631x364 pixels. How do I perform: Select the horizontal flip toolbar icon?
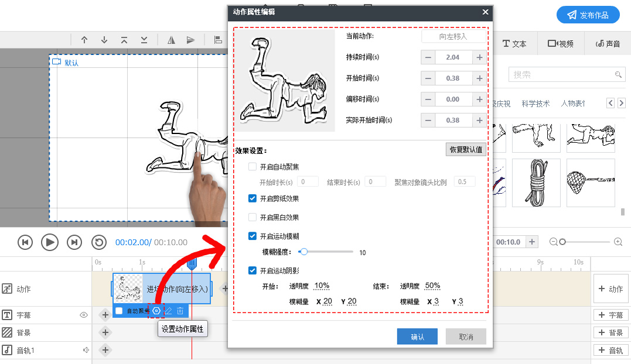pos(172,40)
